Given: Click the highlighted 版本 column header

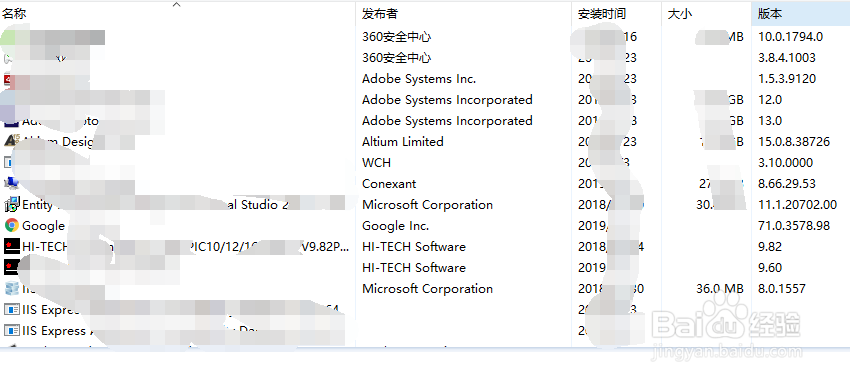Looking at the screenshot, I should point(801,14).
